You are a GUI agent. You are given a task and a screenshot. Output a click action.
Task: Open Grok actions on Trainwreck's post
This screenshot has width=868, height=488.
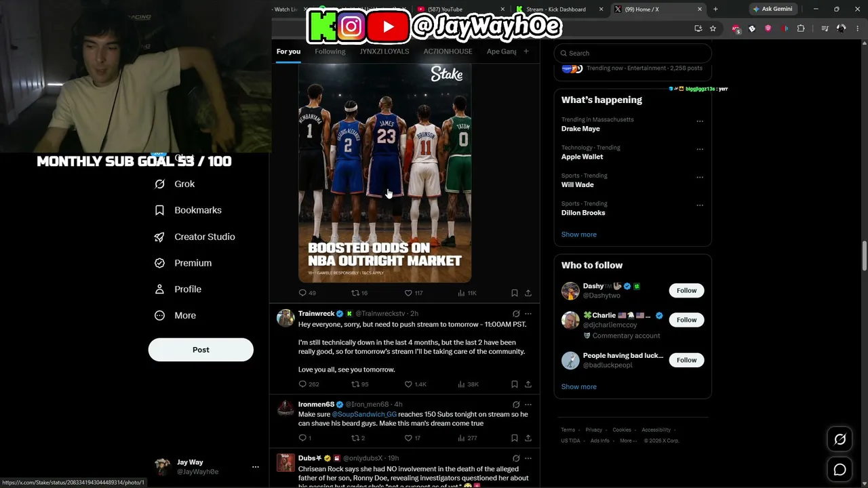click(516, 314)
